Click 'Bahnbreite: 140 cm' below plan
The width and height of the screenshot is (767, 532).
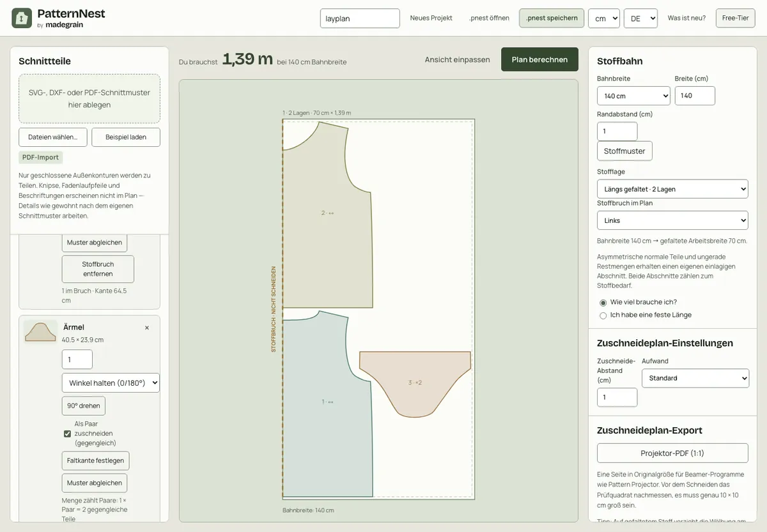click(x=308, y=510)
